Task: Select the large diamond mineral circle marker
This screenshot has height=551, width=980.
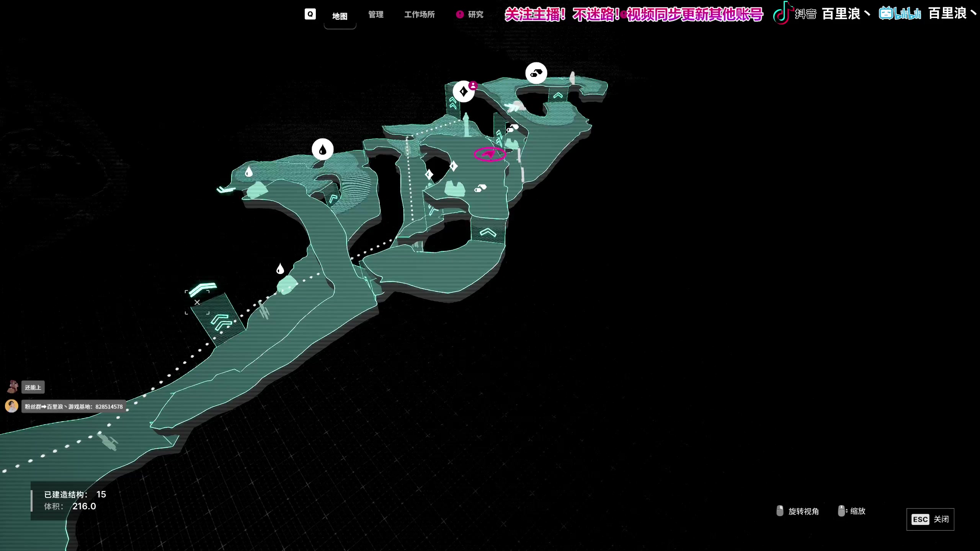Action: coord(464,91)
